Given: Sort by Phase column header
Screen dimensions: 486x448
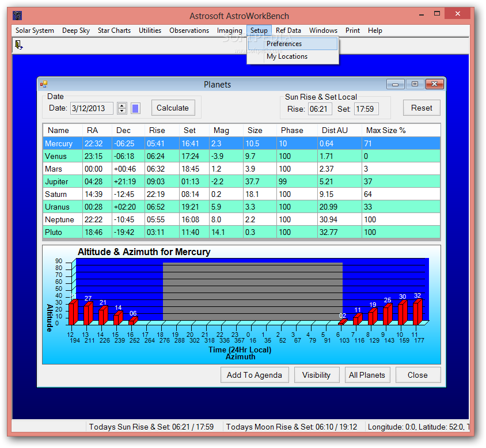Looking at the screenshot, I should [x=297, y=131].
